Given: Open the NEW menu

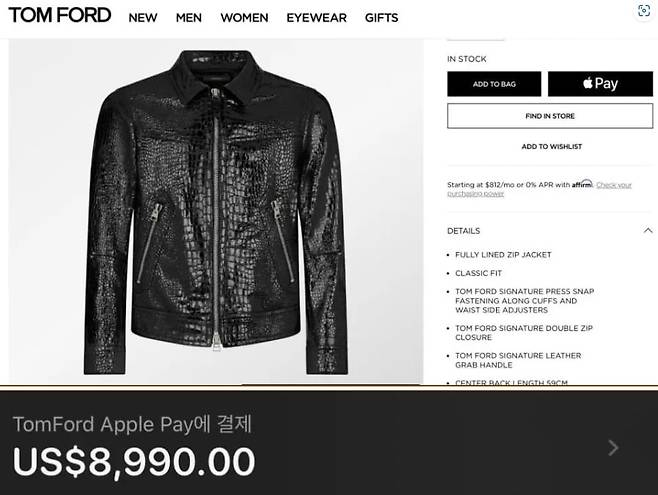Looking at the screenshot, I should [143, 18].
